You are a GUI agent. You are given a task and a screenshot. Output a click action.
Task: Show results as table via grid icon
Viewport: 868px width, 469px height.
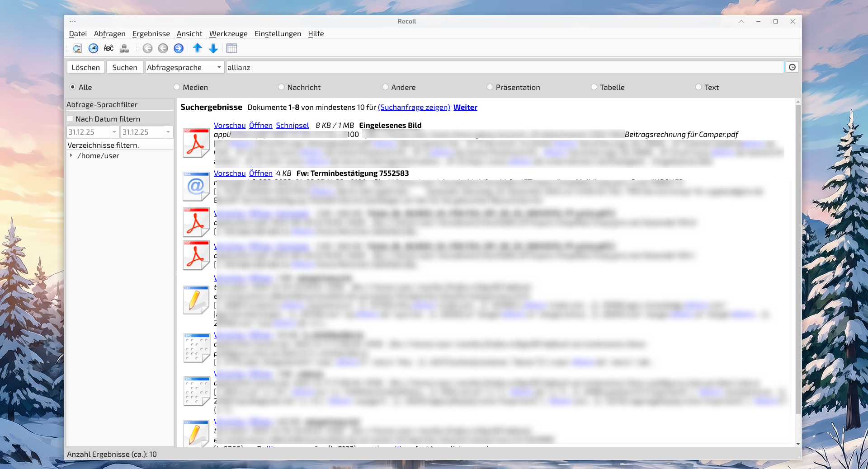(231, 48)
